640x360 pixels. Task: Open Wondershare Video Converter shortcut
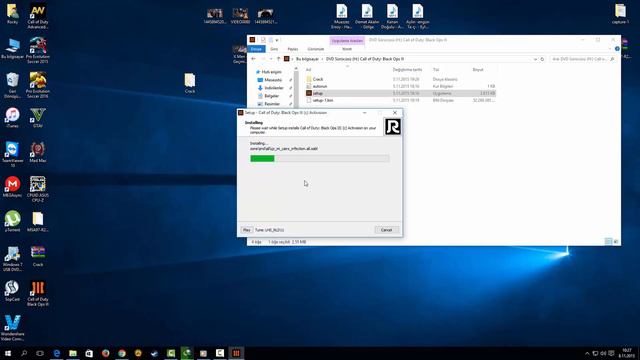[x=12, y=328]
